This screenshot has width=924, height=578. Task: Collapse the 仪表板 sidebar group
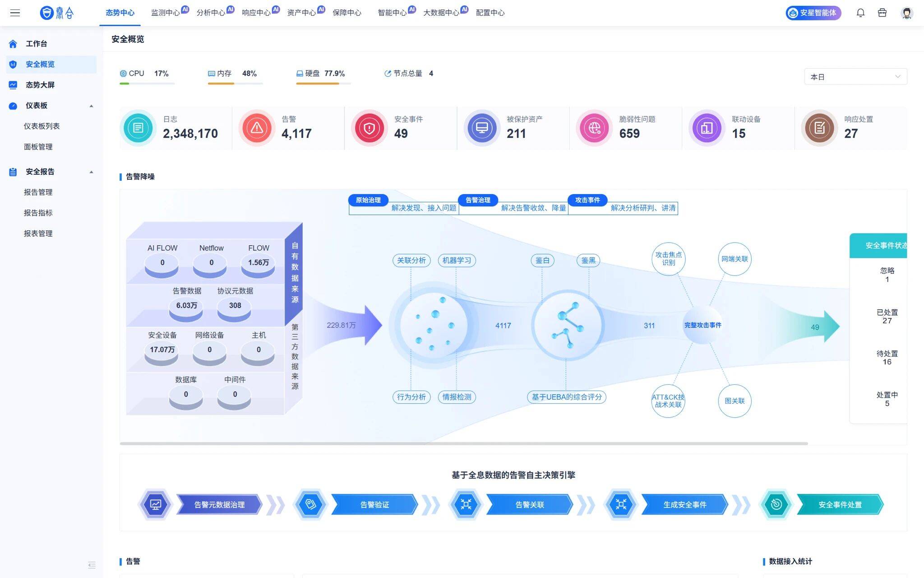(x=91, y=106)
